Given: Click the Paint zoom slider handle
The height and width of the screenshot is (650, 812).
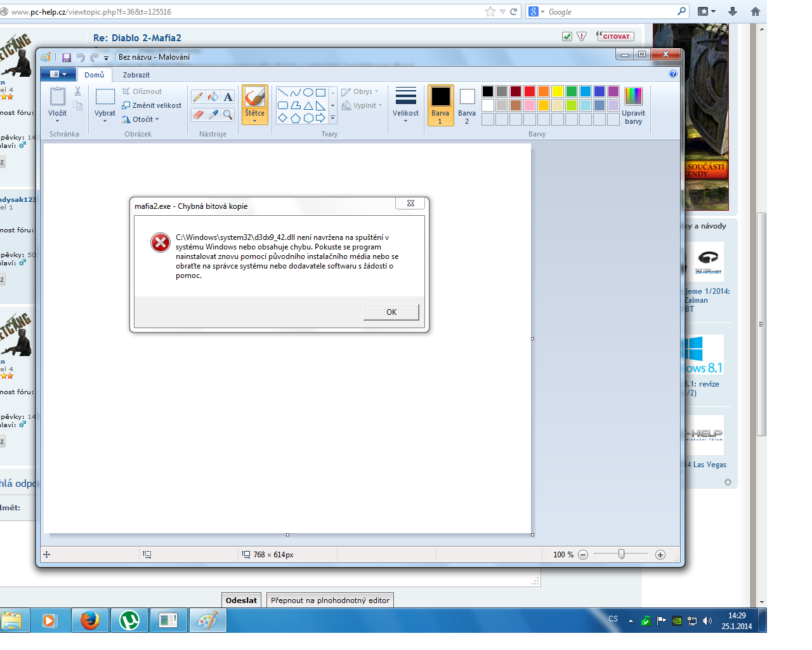Looking at the screenshot, I should (622, 555).
